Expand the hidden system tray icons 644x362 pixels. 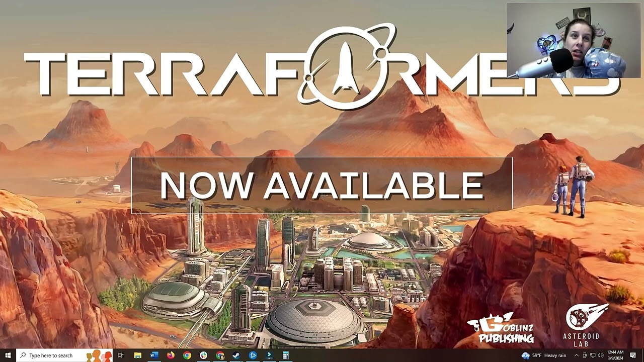577,355
